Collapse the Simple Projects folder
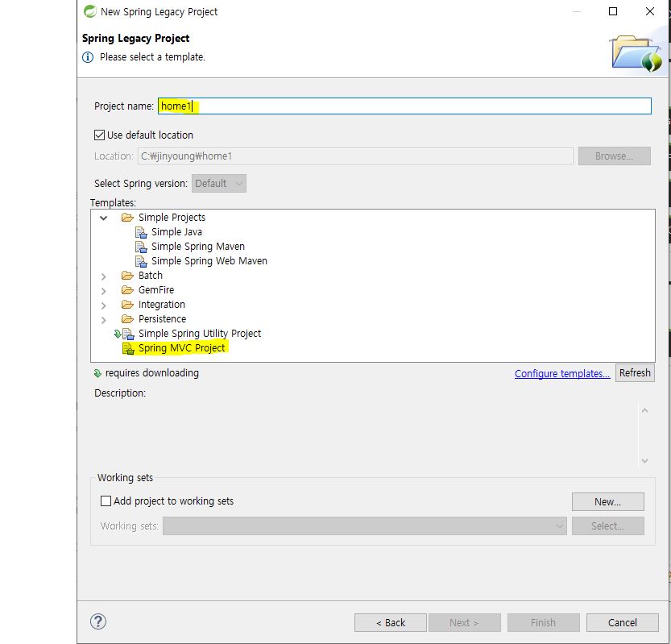This screenshot has height=644, width=671. point(104,218)
